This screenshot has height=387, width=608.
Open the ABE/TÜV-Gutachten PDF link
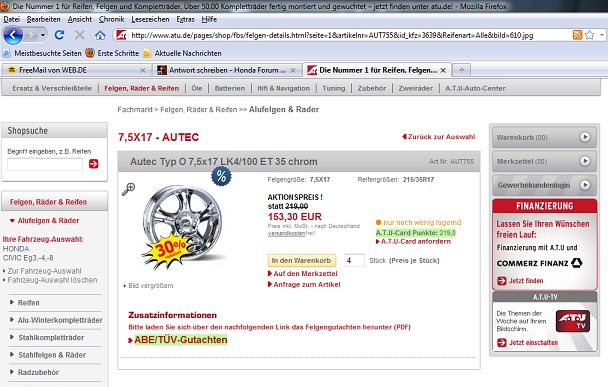pos(181,340)
